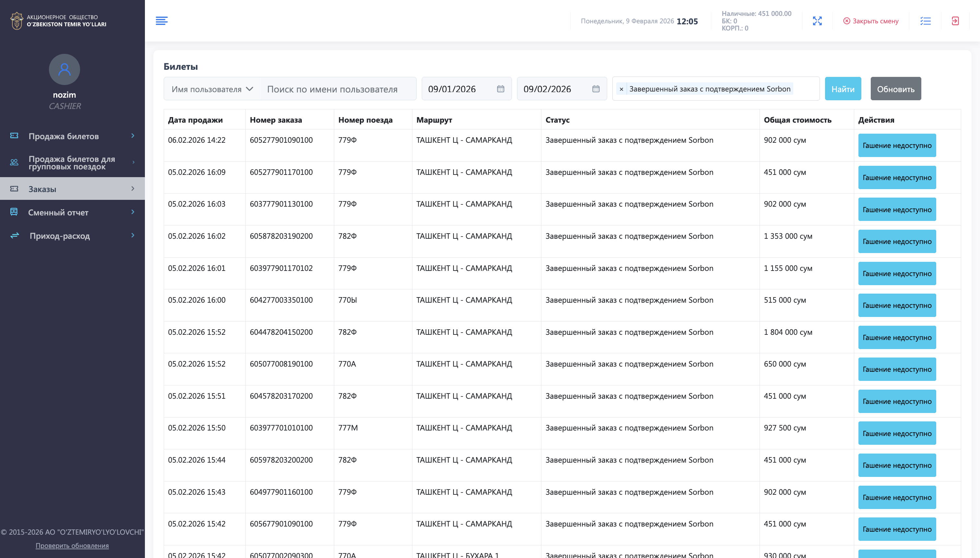Open the Проверить обновления link

coord(72,545)
